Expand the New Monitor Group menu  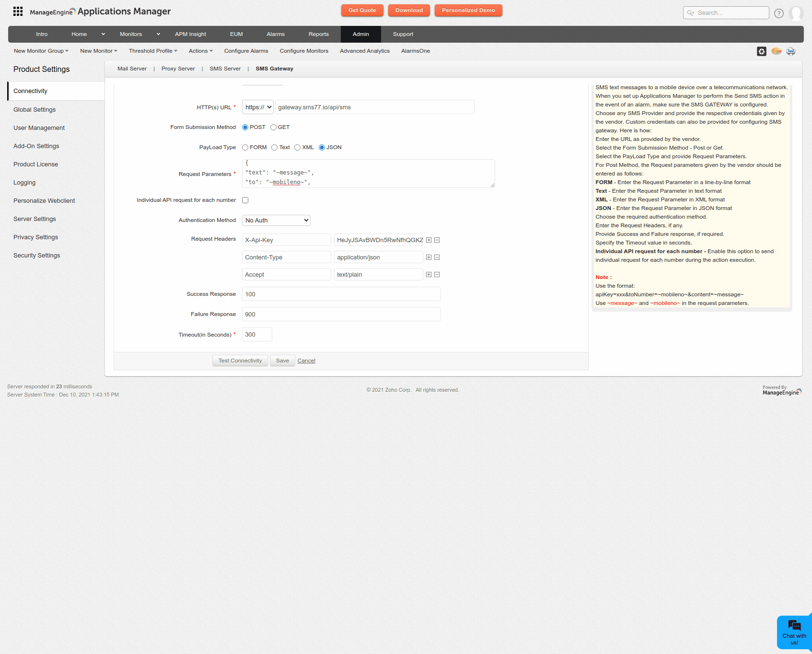(x=41, y=51)
